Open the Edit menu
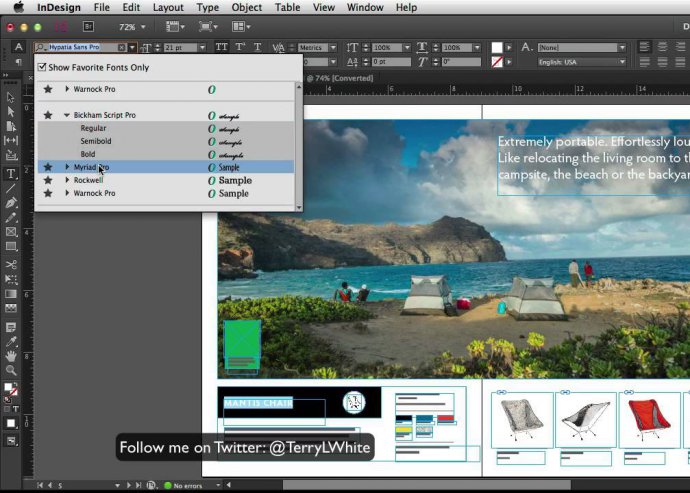 click(131, 7)
